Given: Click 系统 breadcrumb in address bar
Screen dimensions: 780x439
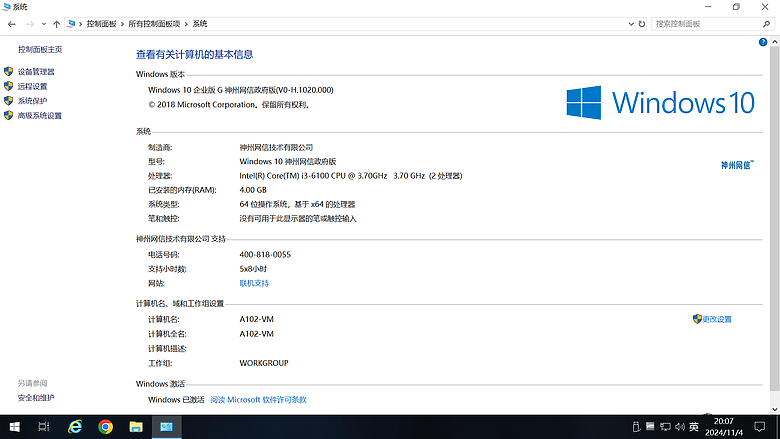Looking at the screenshot, I should [x=200, y=24].
